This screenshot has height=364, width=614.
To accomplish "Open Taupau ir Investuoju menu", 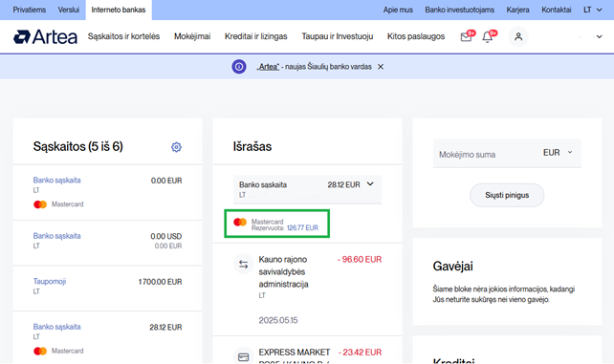I will click(338, 36).
